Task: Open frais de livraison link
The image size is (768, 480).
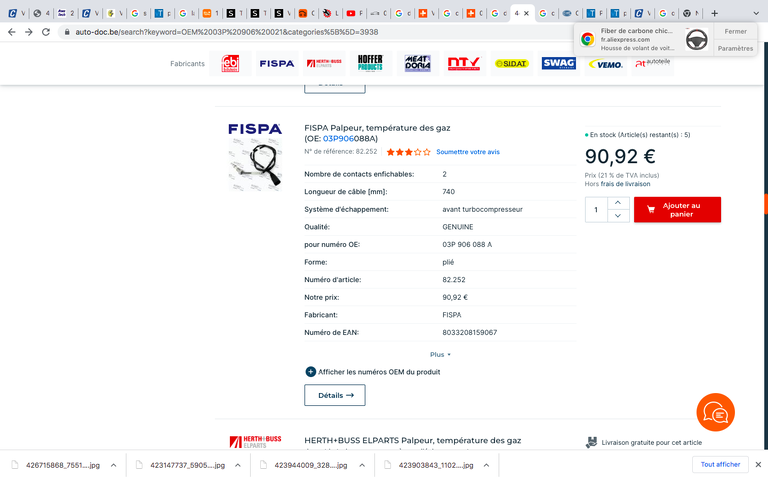Action: pos(625,184)
